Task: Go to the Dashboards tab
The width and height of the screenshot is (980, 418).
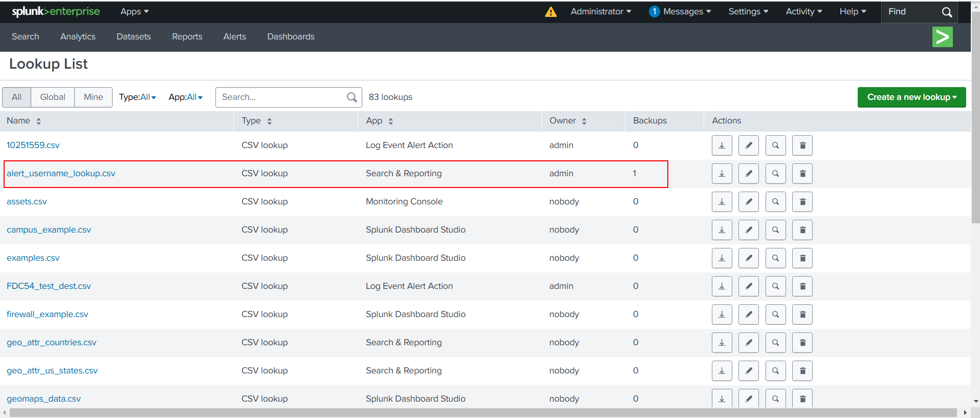Action: pyautogui.click(x=291, y=37)
